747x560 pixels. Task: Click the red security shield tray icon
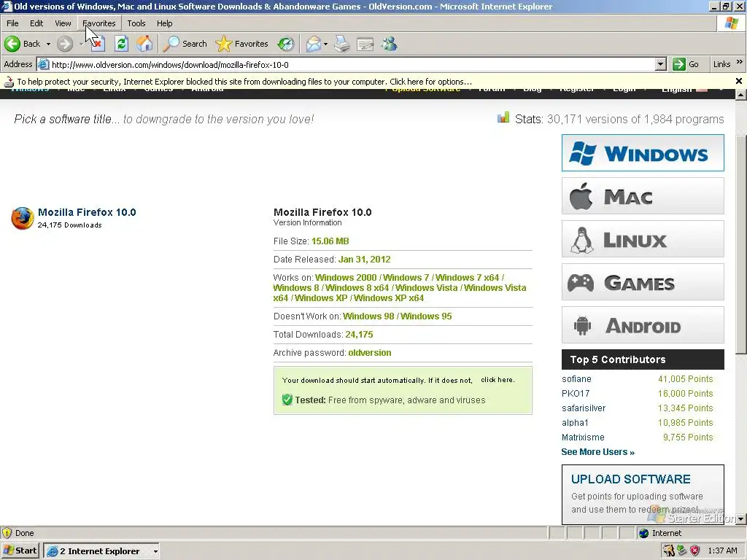coord(694,551)
